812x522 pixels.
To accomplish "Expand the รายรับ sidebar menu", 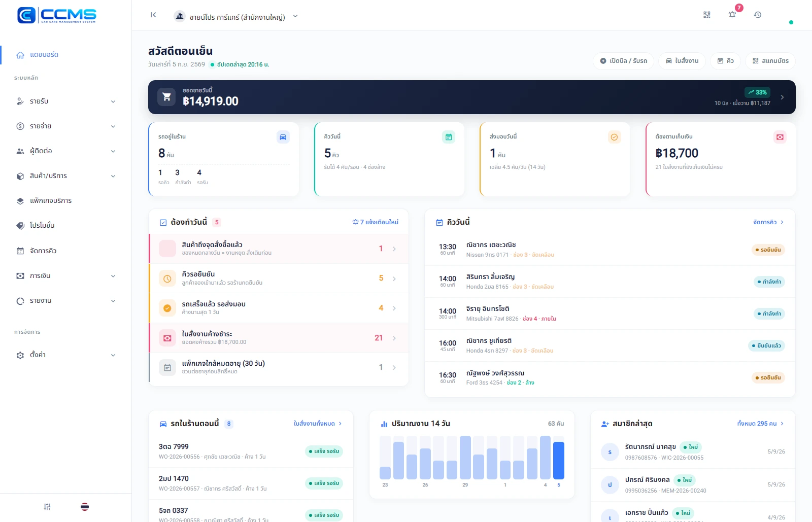I will point(66,101).
